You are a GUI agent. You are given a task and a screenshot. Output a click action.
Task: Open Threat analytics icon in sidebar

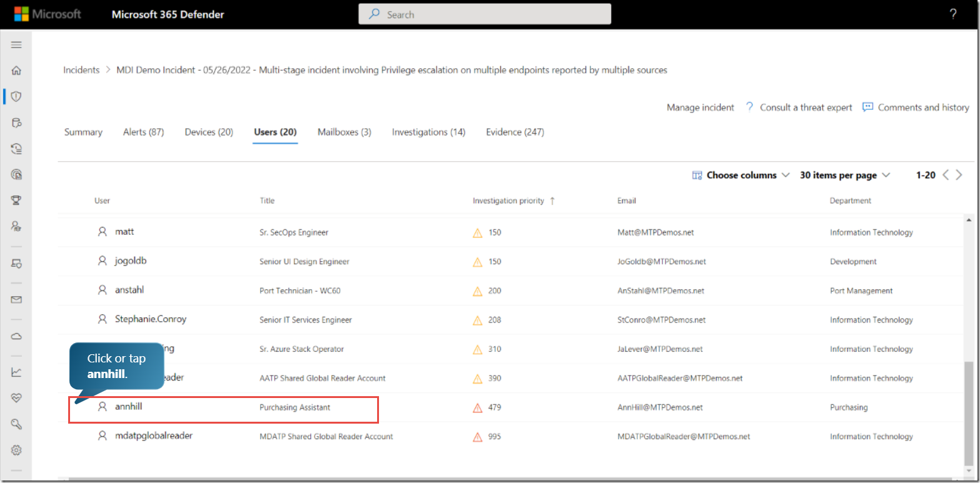pos(17,174)
